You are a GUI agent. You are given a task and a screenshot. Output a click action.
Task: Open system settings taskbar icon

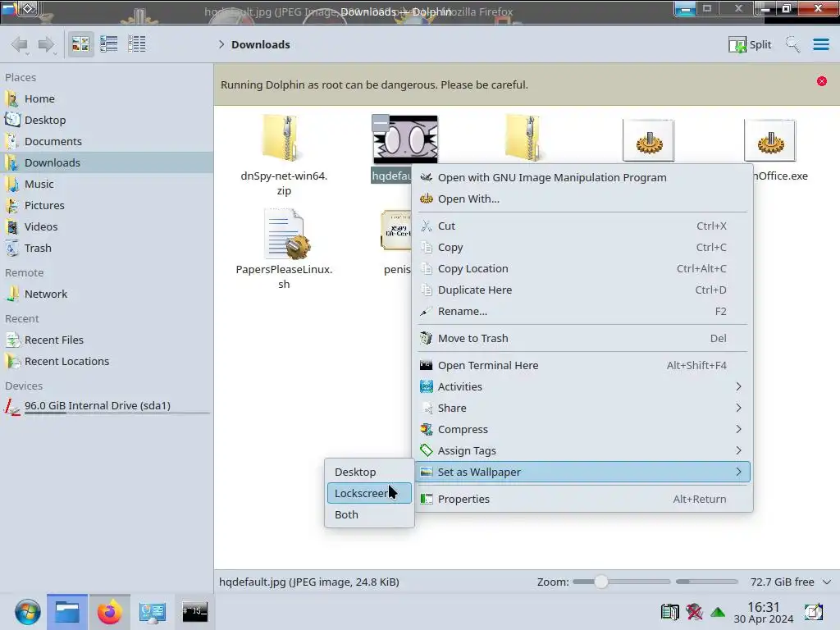point(152,612)
